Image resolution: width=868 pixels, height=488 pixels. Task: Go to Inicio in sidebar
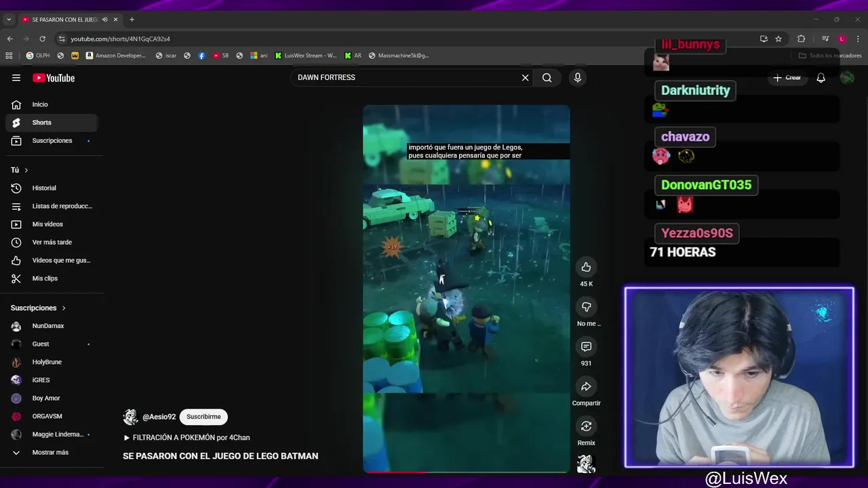tap(52, 104)
